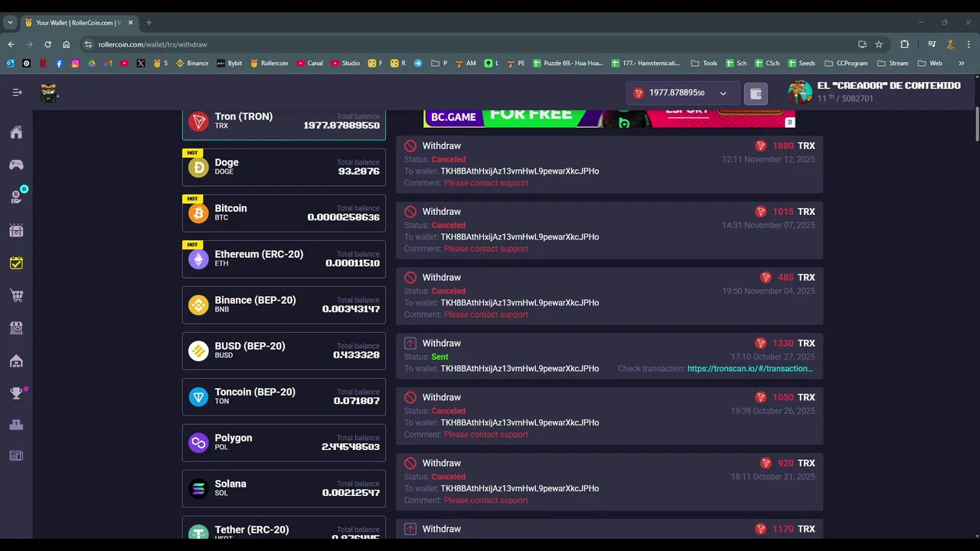
Task: Open the media control icon in the toolbar
Action: point(932,44)
